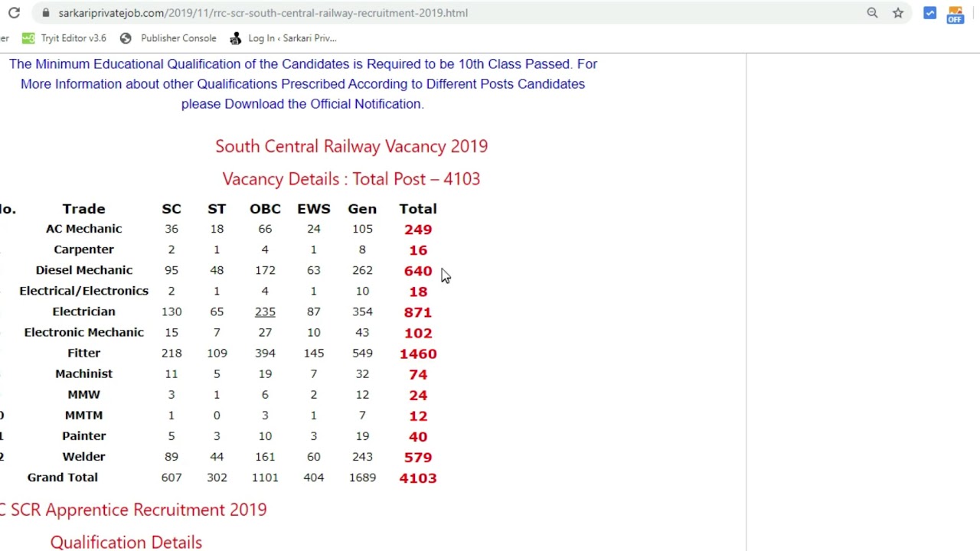Image resolution: width=980 pixels, height=551 pixels.
Task: Click the AC Mechanic trade row label
Action: pyautogui.click(x=83, y=229)
